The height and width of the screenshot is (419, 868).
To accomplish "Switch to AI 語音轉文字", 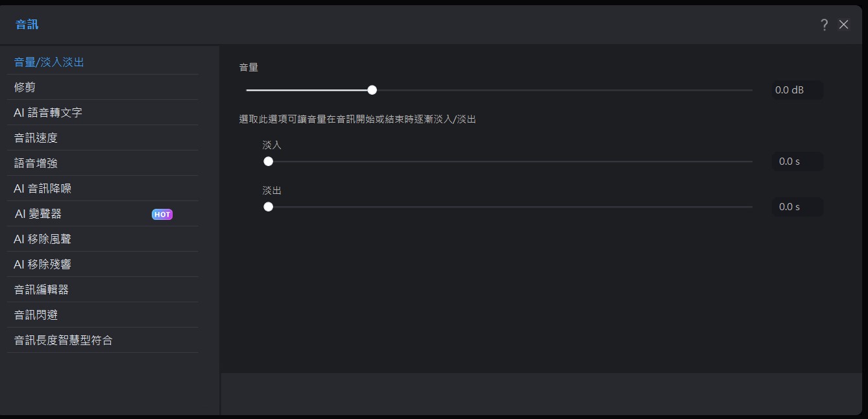I will [x=48, y=113].
